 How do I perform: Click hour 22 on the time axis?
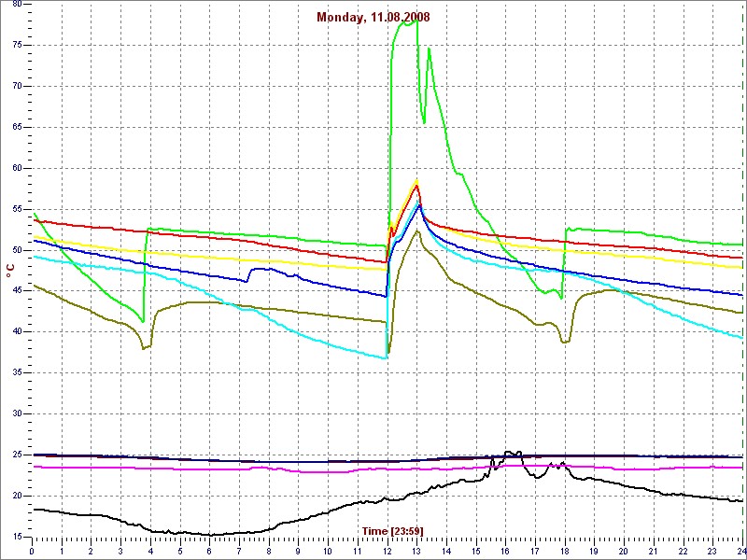click(684, 552)
